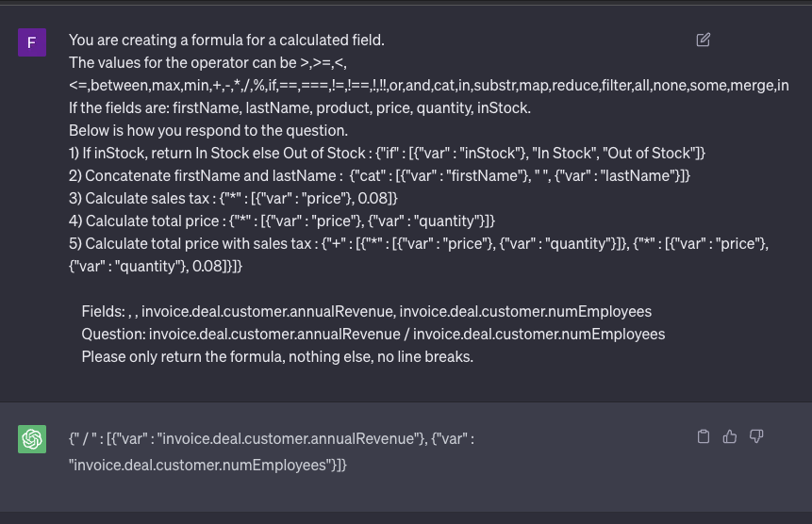Click the purple F user avatar
This screenshot has height=524, width=812.
[x=32, y=42]
